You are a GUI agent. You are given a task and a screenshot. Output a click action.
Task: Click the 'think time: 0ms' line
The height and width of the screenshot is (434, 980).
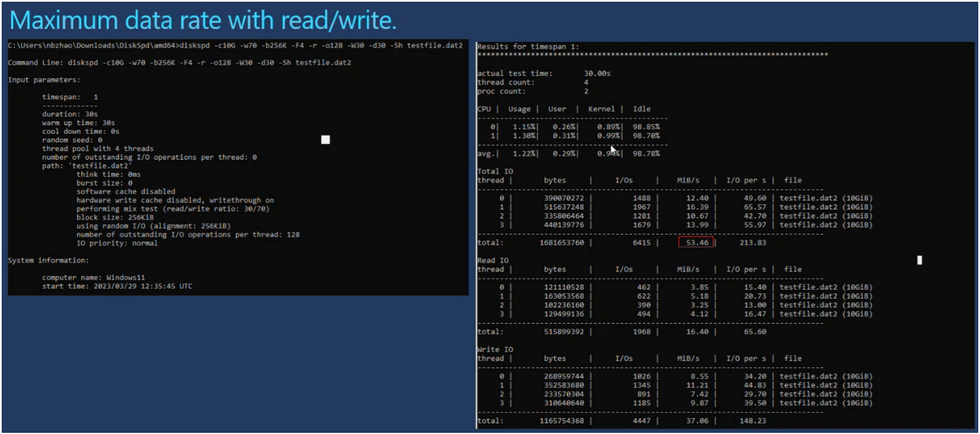(108, 174)
